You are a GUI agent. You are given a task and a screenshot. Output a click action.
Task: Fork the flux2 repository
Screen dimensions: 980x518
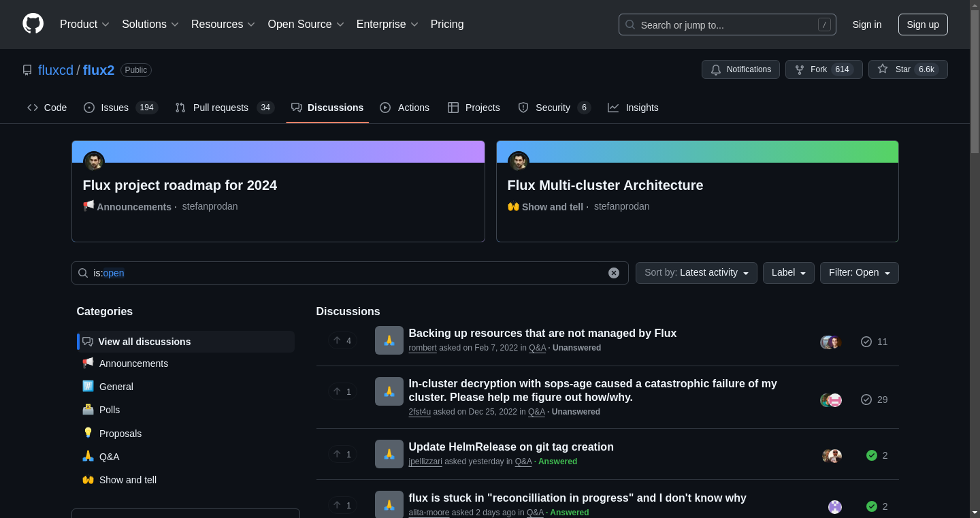[x=824, y=69]
